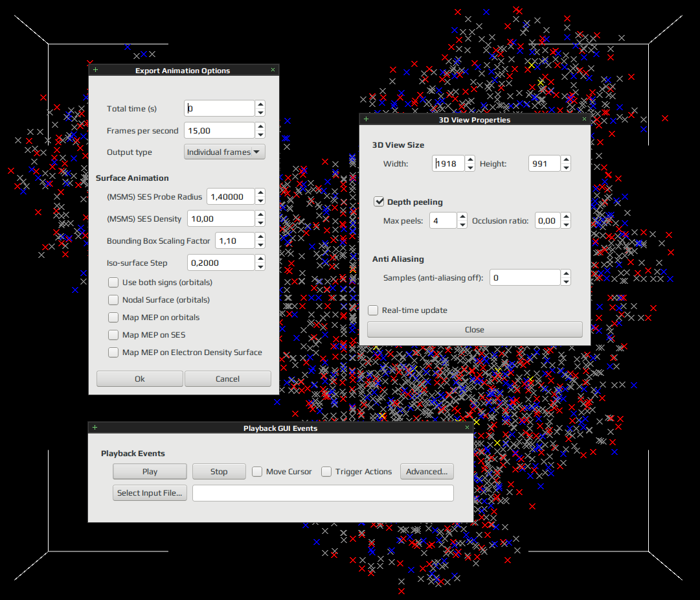The width and height of the screenshot is (700, 600).
Task: Increase SES Probe Radius with the up arrow
Action: point(261,192)
